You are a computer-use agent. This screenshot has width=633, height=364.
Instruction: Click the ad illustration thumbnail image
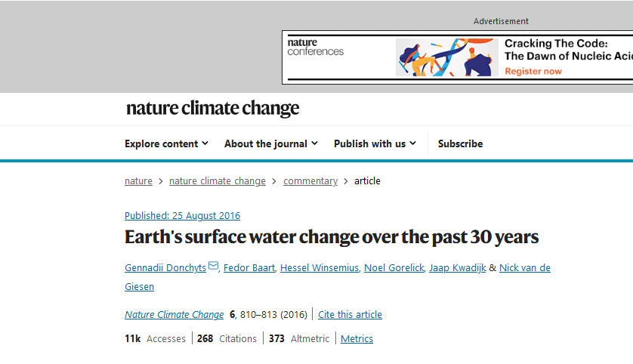(x=446, y=57)
